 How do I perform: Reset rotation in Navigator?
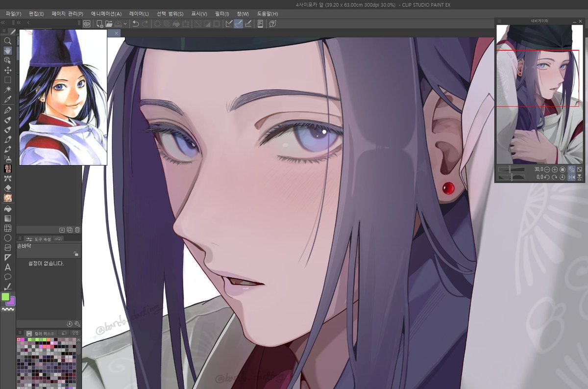click(x=563, y=177)
